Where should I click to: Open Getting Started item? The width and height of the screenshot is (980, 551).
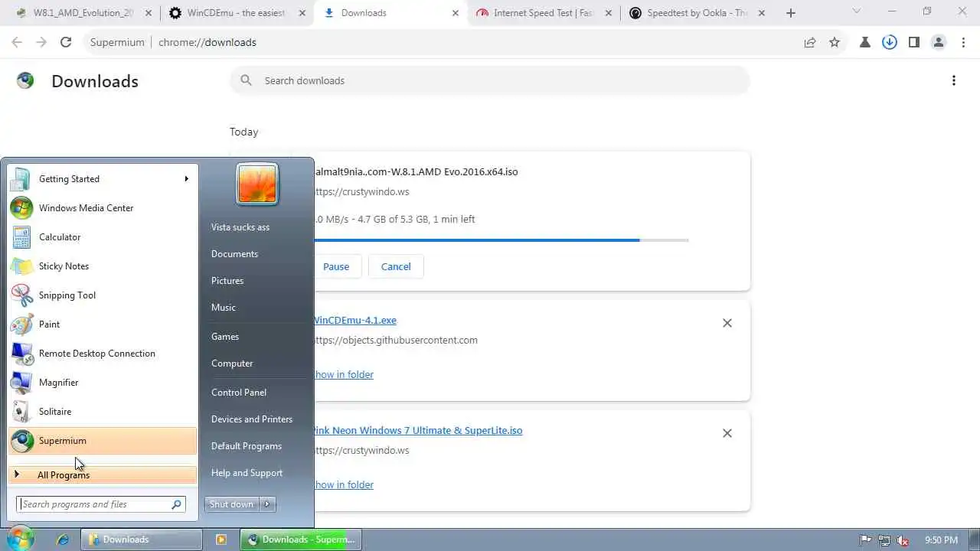[x=103, y=179]
